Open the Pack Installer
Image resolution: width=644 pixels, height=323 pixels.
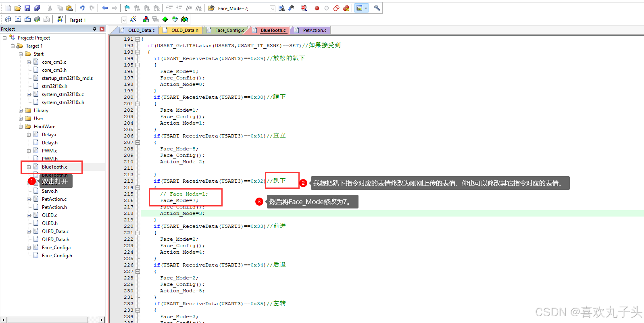click(x=185, y=19)
